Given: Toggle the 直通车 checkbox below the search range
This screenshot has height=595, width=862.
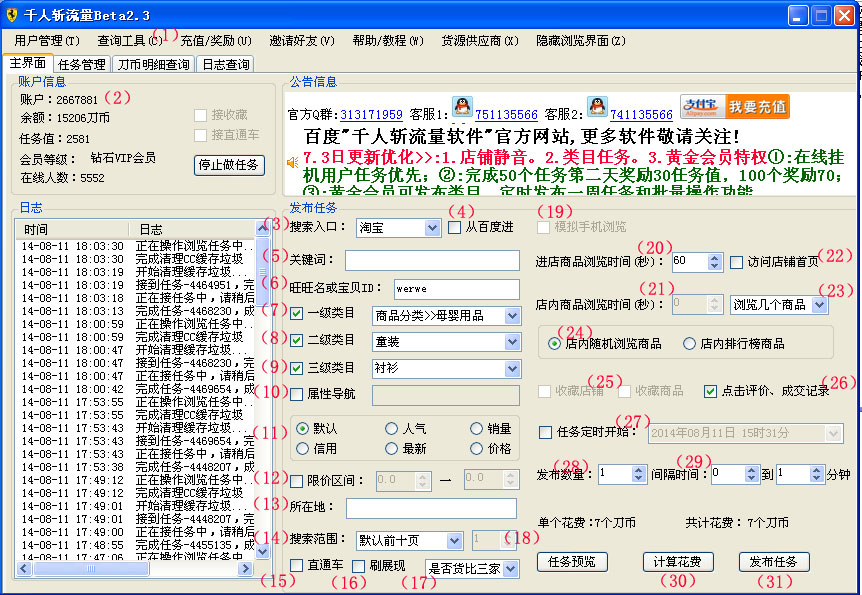Looking at the screenshot, I should 297,566.
